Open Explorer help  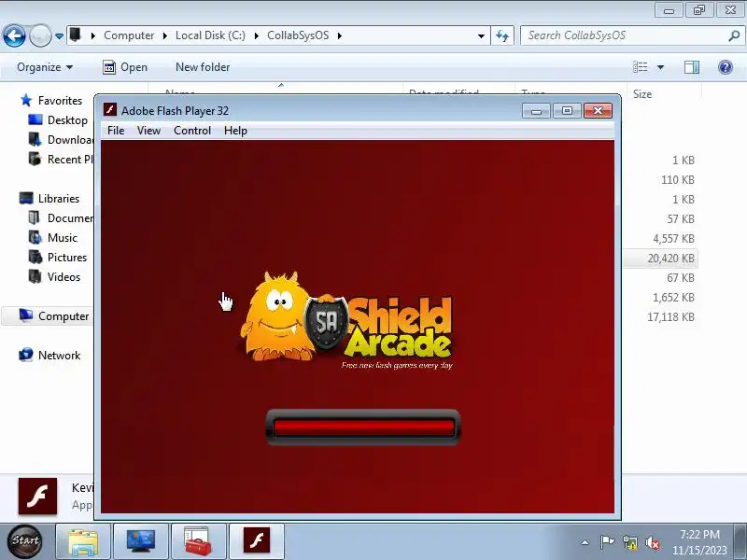coord(725,67)
